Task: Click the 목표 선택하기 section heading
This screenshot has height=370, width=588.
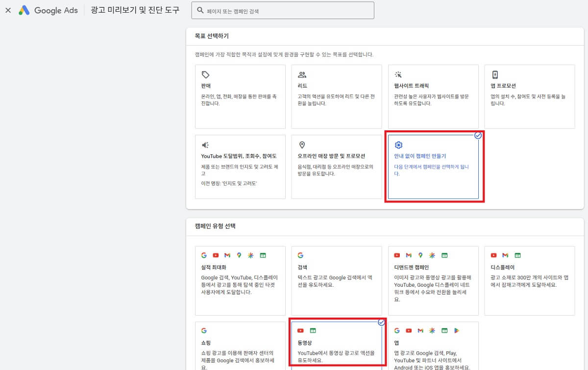Action: point(212,36)
